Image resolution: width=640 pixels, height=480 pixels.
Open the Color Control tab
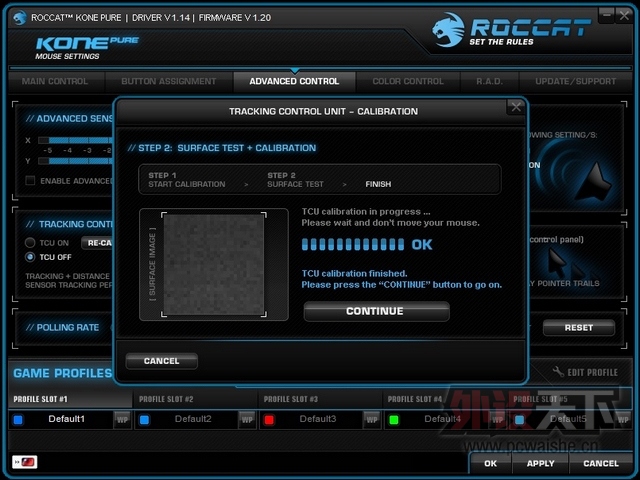[x=408, y=82]
